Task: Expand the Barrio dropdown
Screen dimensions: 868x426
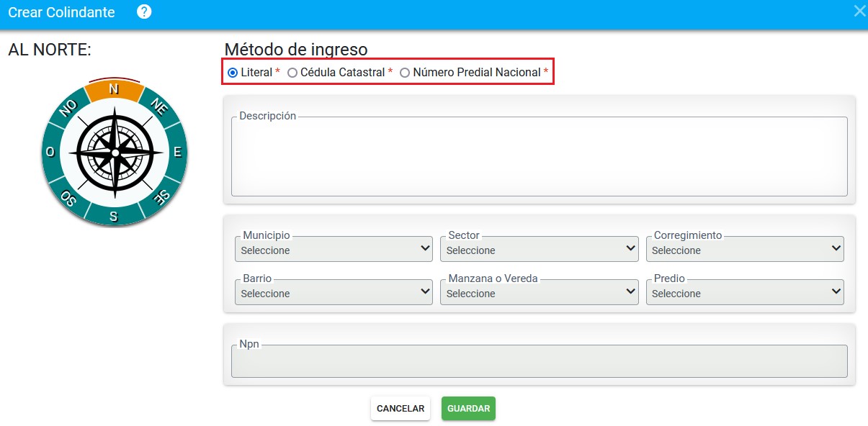Action: [x=334, y=292]
